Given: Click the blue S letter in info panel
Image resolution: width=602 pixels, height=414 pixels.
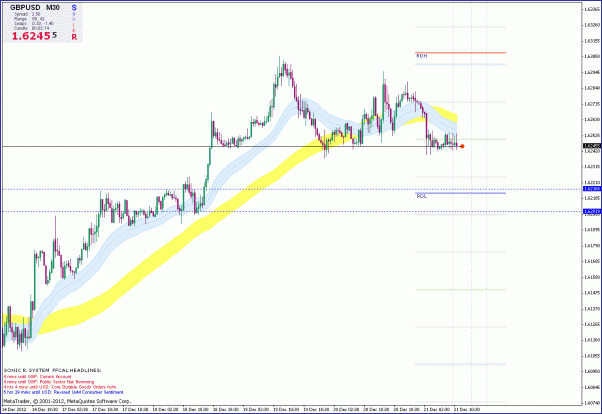Looking at the screenshot, I should coord(74,8).
